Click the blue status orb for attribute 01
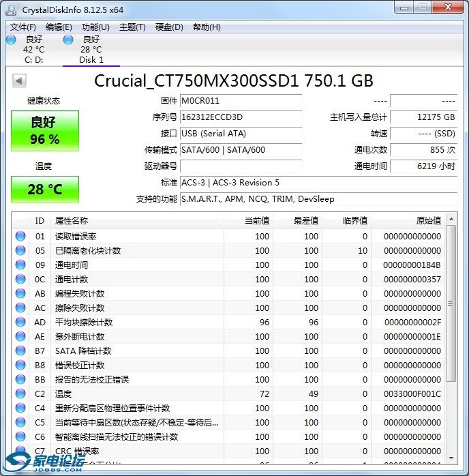469x476 pixels. pyautogui.click(x=20, y=236)
